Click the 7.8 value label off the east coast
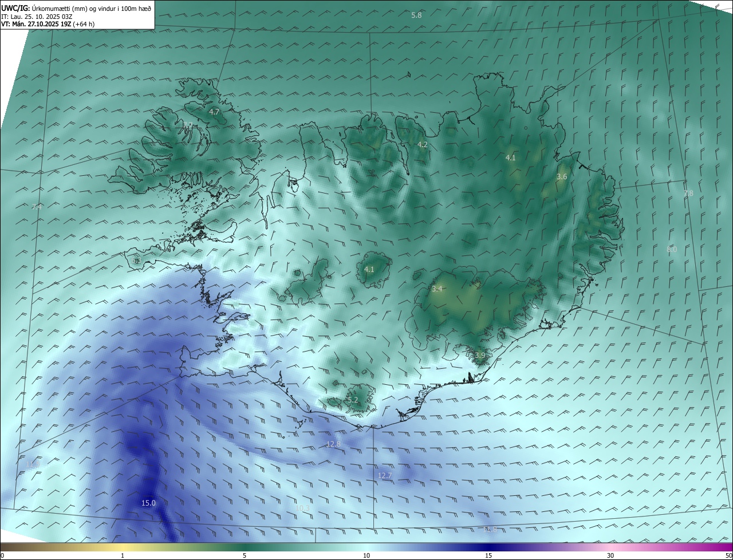 pyautogui.click(x=688, y=193)
